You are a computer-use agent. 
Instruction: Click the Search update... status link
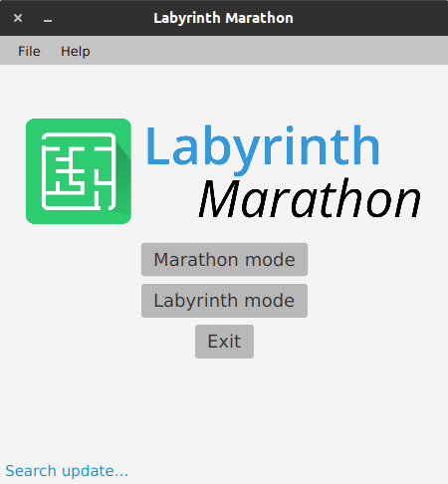[x=67, y=471]
